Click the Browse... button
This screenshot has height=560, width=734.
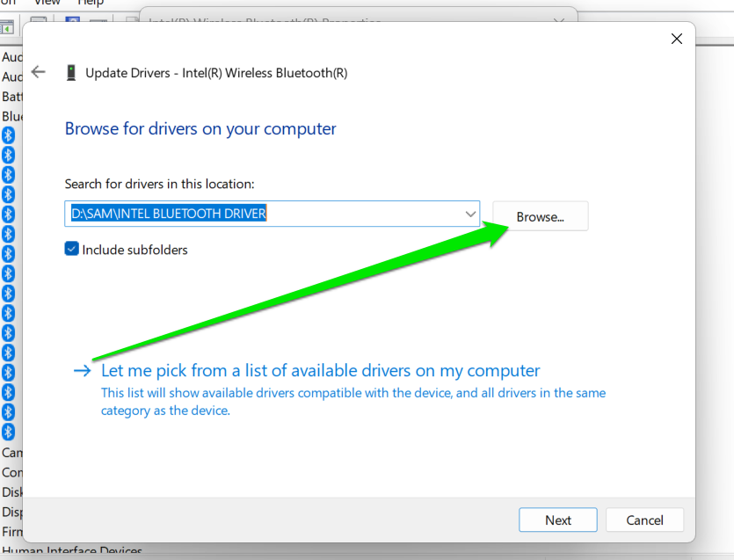(541, 216)
